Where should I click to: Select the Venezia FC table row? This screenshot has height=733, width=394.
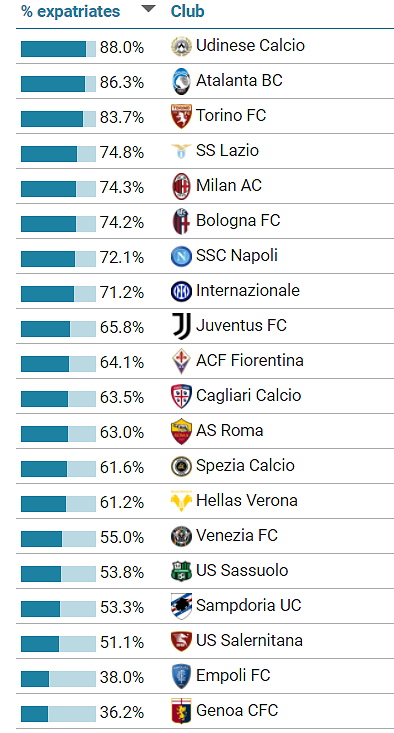(x=205, y=536)
